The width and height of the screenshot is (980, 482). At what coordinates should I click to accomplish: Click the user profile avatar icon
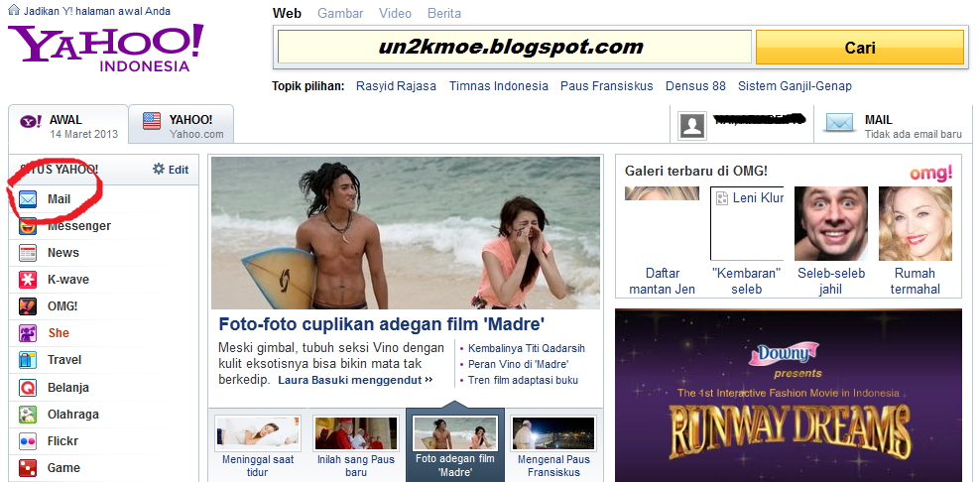pyautogui.click(x=692, y=125)
